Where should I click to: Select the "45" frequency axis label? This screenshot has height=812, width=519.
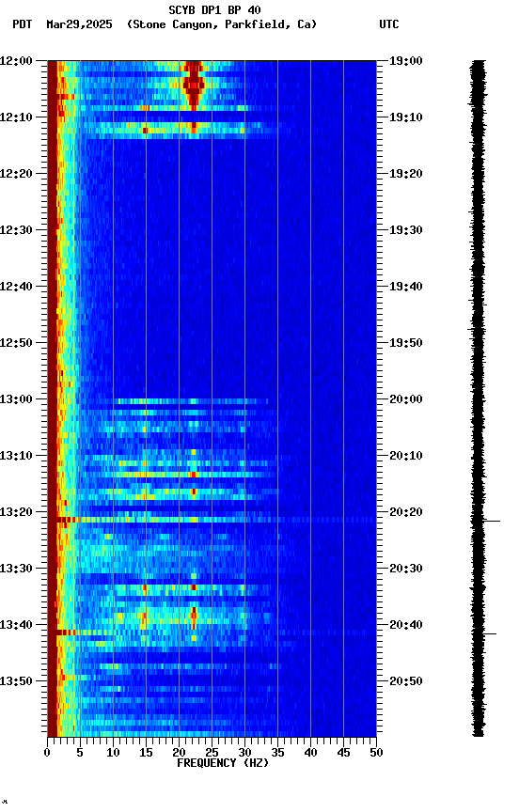[343, 753]
